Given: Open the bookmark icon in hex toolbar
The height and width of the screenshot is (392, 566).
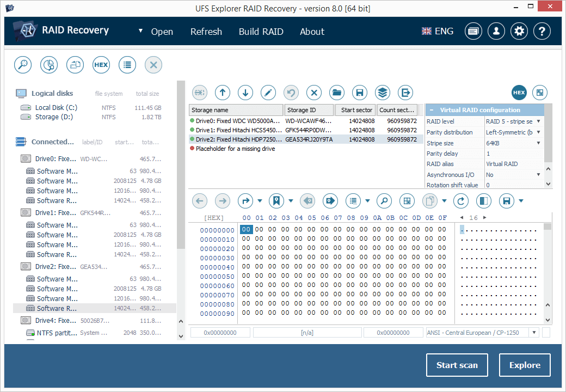Looking at the screenshot, I should click(x=276, y=201).
